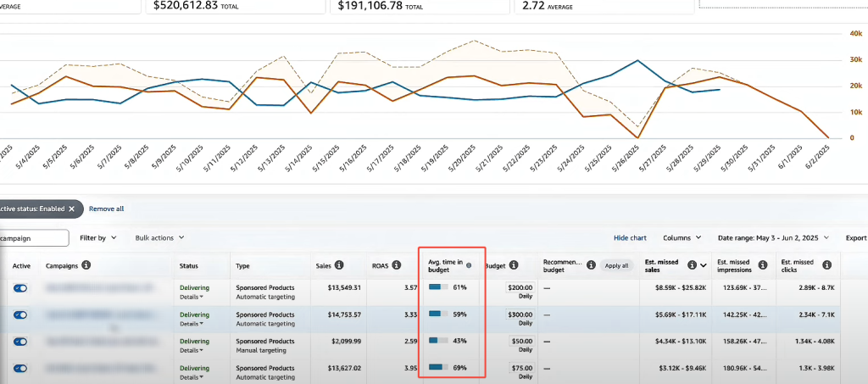Open the Date range May 3 - Jun 2 picker

[772, 238]
